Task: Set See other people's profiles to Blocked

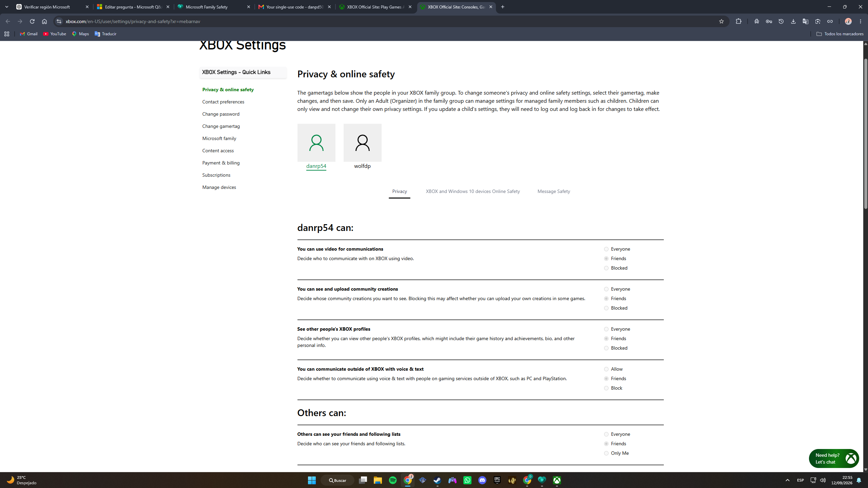Action: tap(606, 348)
